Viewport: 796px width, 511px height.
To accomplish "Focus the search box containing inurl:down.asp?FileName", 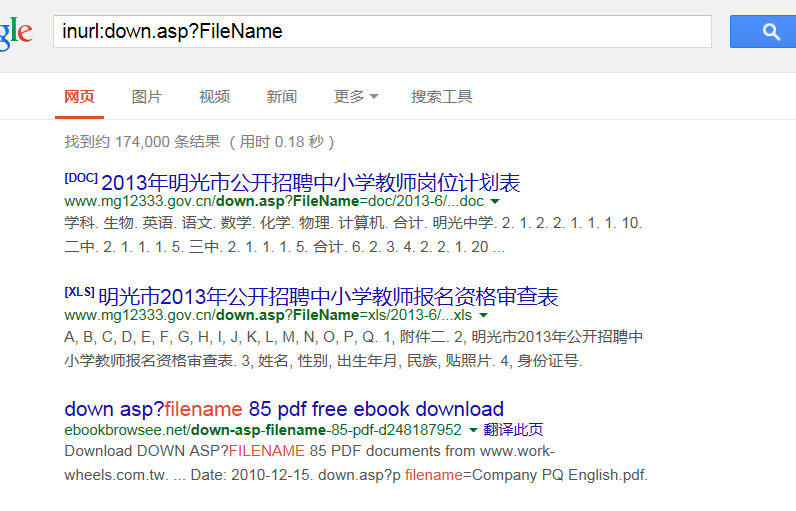I will click(382, 31).
